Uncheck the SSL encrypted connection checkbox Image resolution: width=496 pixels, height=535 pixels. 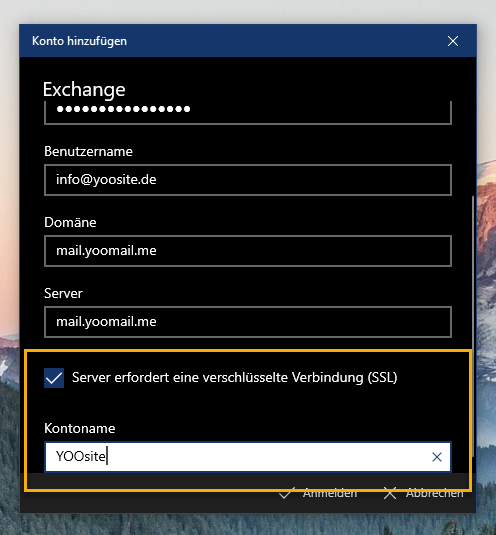[x=54, y=378]
